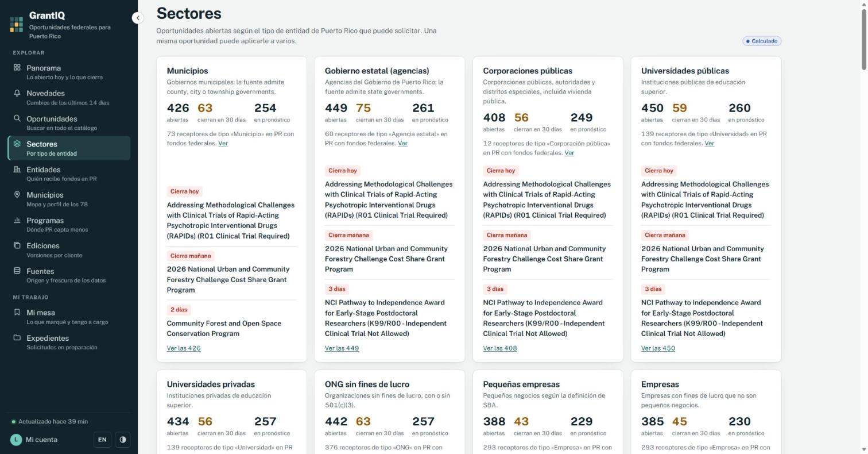Click the Oportunidades magnifier icon
This screenshot has height=454, width=868.
pyautogui.click(x=17, y=118)
